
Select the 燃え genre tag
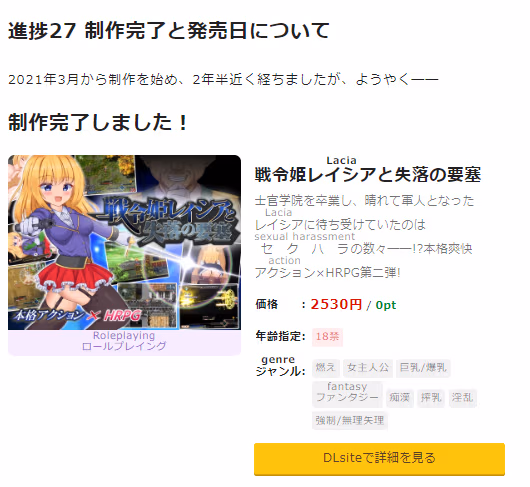[x=326, y=368]
